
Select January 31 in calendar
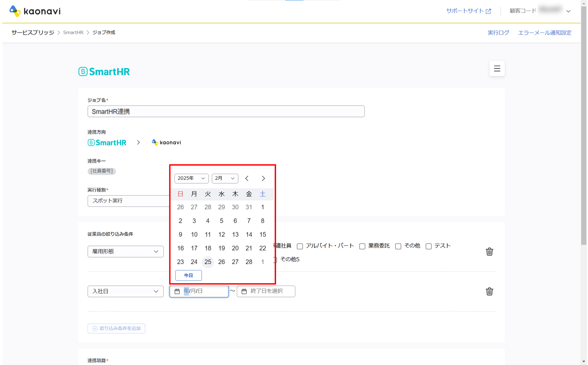249,207
